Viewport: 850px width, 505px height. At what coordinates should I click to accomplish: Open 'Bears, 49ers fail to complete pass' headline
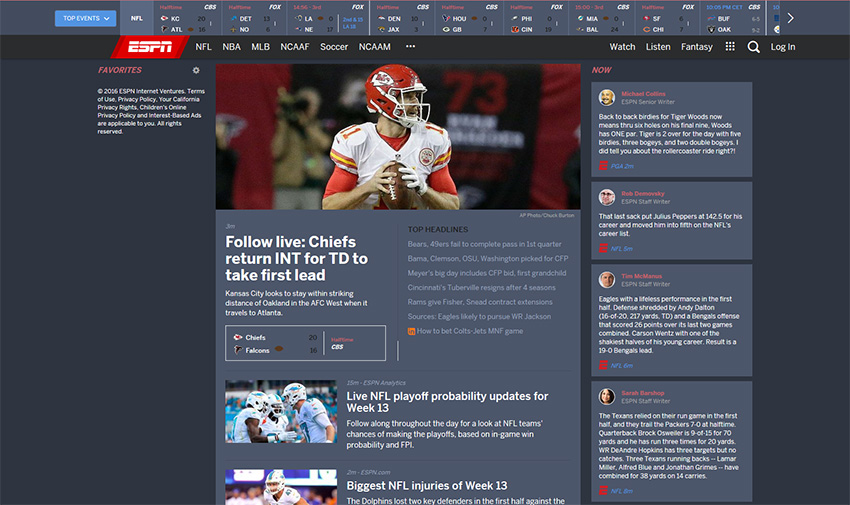pyautogui.click(x=484, y=244)
